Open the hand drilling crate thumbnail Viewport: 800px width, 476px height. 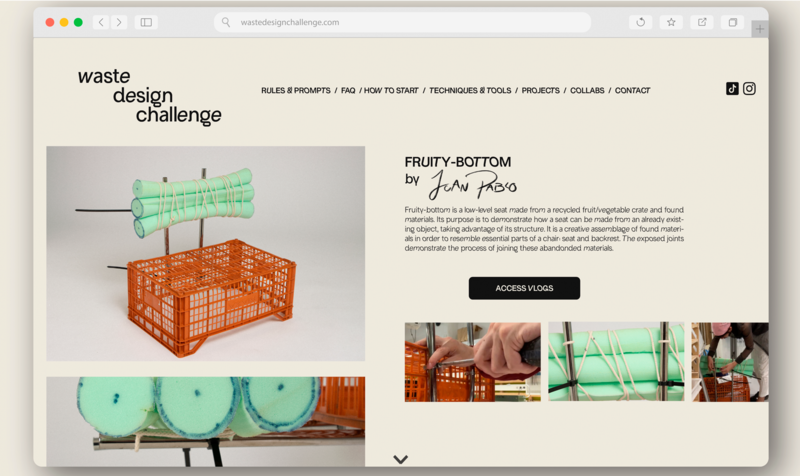(472, 362)
